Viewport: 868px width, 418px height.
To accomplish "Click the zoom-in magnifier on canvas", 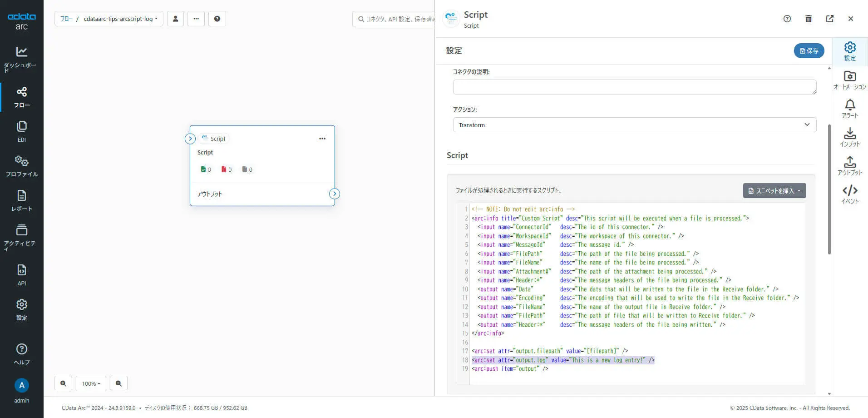I will (63, 383).
